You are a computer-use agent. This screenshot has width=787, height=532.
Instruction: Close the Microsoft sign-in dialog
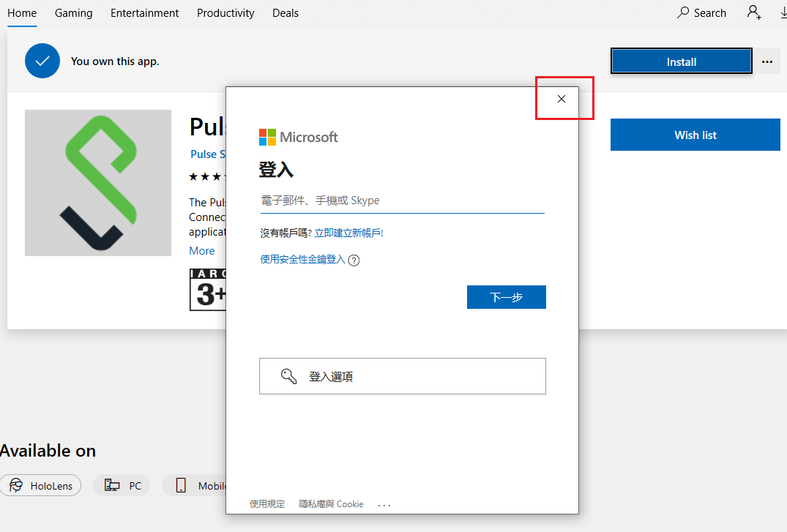tap(562, 99)
